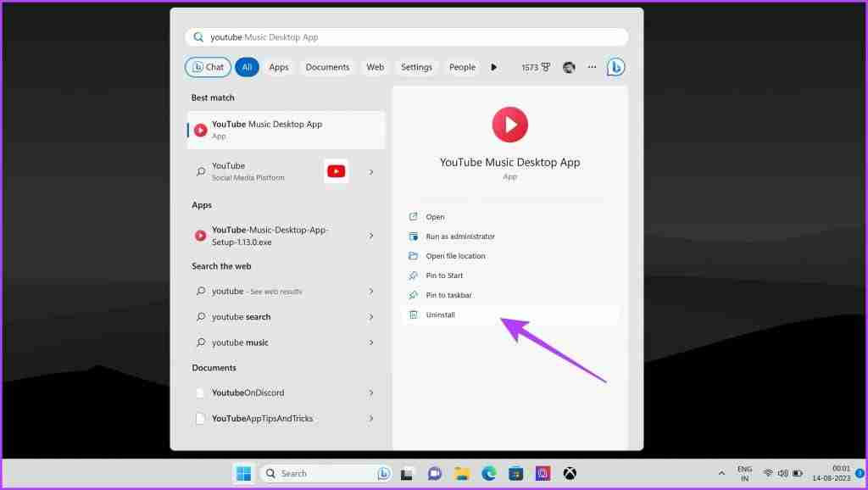Select 'youtube - See web results' suggestion
Image resolution: width=868 pixels, height=490 pixels.
(286, 292)
